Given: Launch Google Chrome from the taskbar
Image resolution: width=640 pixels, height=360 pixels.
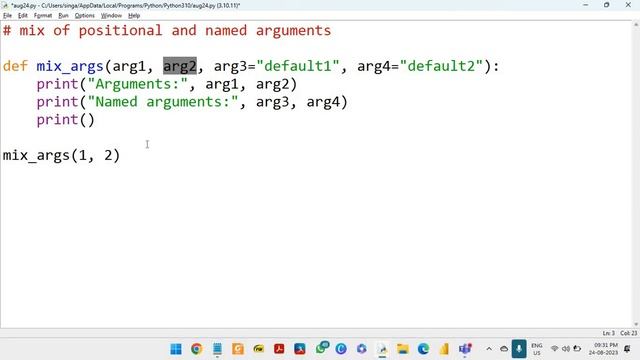Looking at the screenshot, I should coord(196,349).
